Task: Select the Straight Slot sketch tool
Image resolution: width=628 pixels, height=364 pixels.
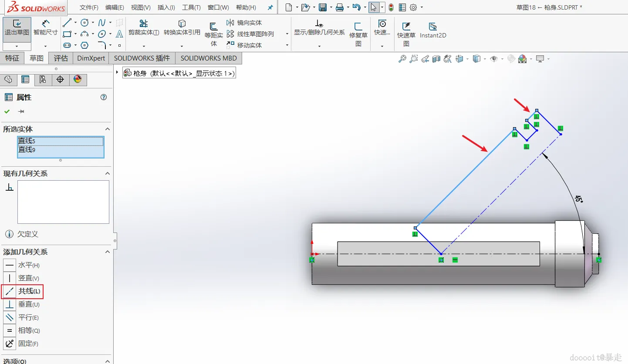Action: tap(67, 45)
